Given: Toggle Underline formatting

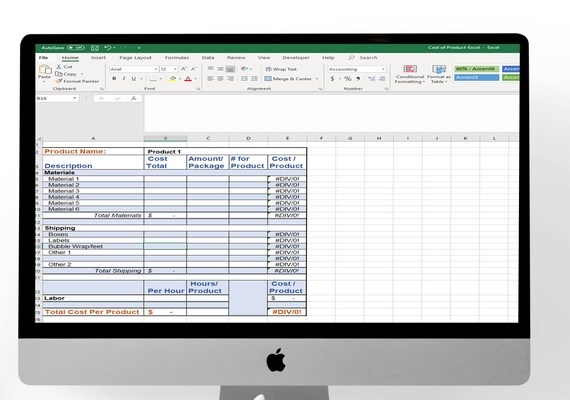Looking at the screenshot, I should (134, 79).
